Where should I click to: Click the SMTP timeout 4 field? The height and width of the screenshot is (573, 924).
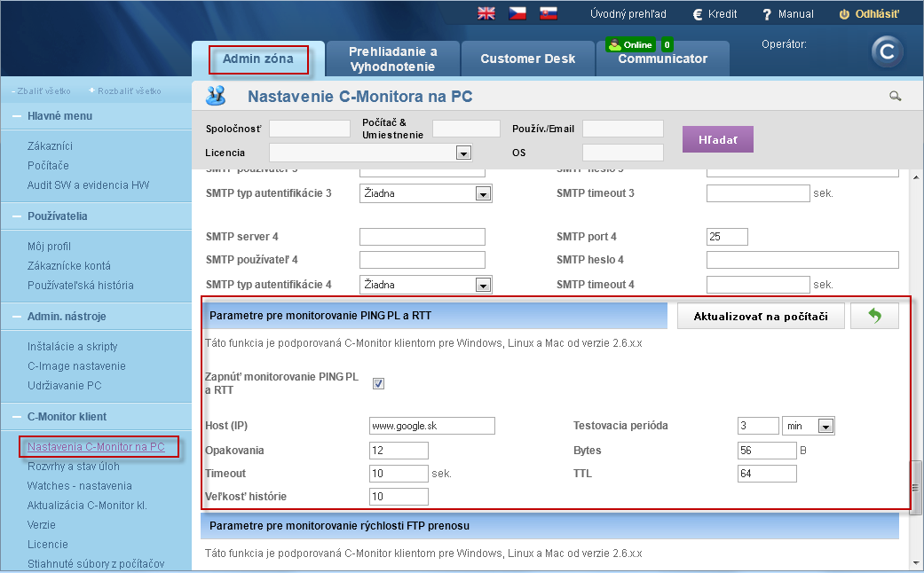pyautogui.click(x=758, y=285)
